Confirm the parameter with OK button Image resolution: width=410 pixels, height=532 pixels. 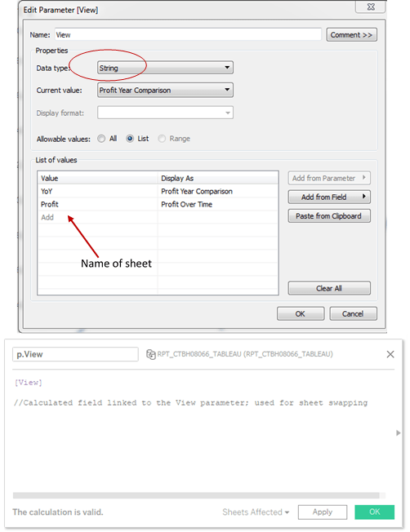tap(301, 314)
